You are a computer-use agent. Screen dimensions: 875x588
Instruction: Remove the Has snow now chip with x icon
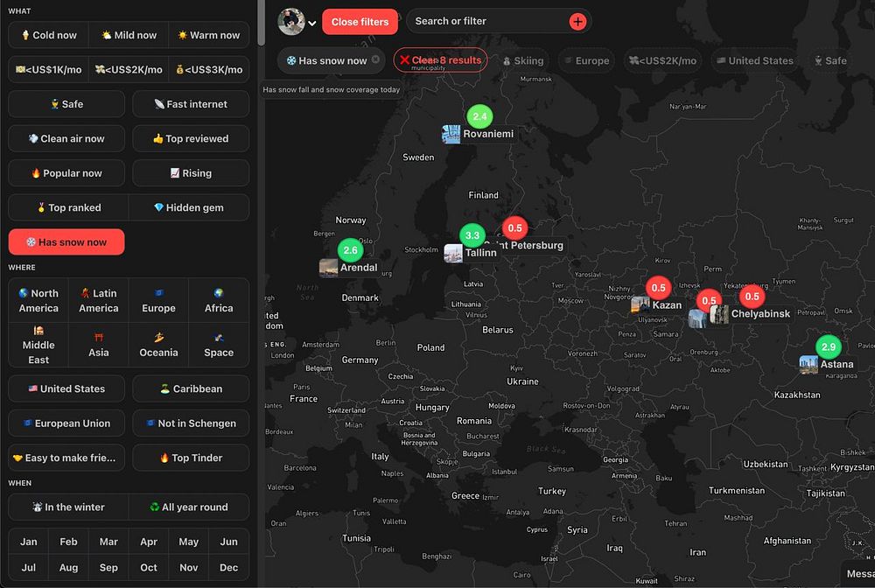375,59
